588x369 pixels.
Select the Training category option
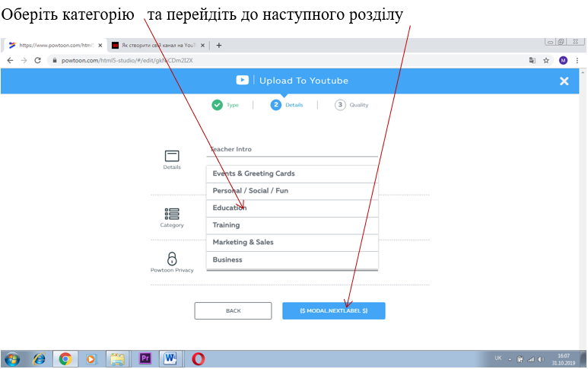pos(292,225)
